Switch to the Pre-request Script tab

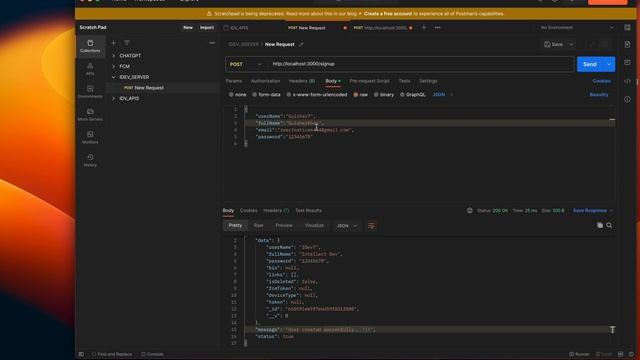pyautogui.click(x=369, y=81)
